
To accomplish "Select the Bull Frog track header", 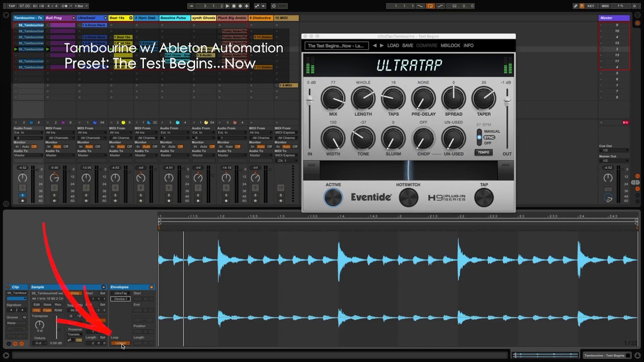I will click(60, 18).
